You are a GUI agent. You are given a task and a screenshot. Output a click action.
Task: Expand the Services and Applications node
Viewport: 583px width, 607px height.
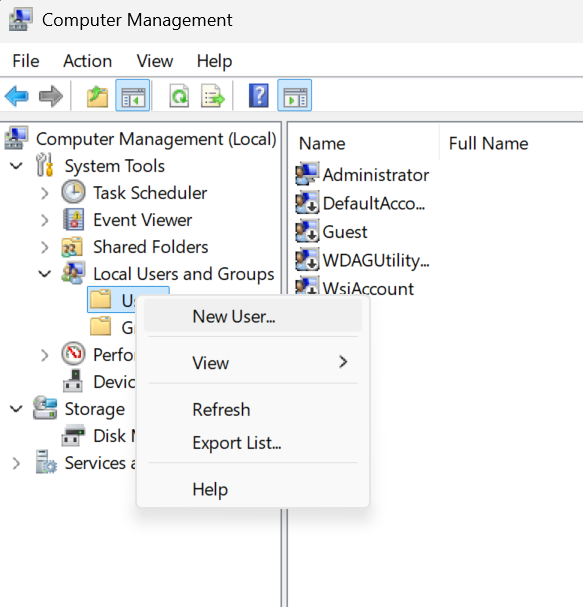pos(16,463)
